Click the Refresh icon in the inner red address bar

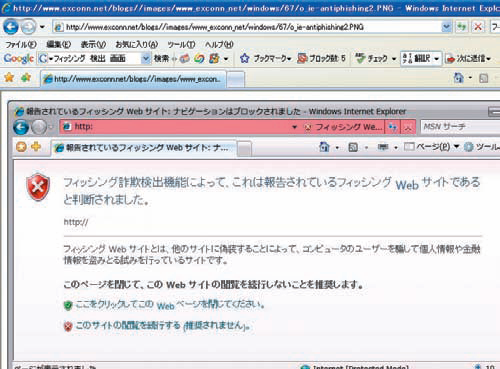pos(392,127)
